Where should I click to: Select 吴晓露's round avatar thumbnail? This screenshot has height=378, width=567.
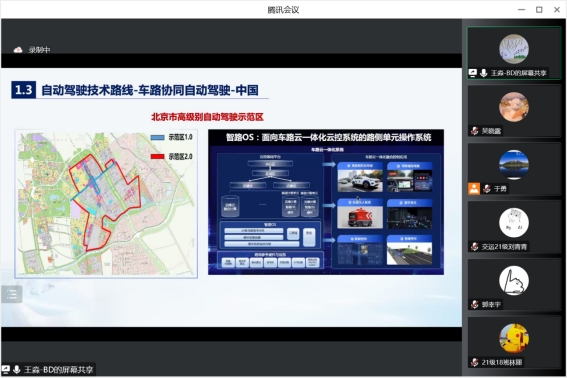514,107
